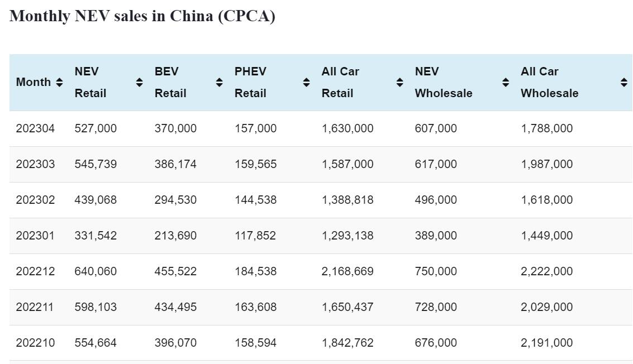The image size is (633, 364).
Task: Click the PHEV Retail header label
Action: (x=250, y=82)
